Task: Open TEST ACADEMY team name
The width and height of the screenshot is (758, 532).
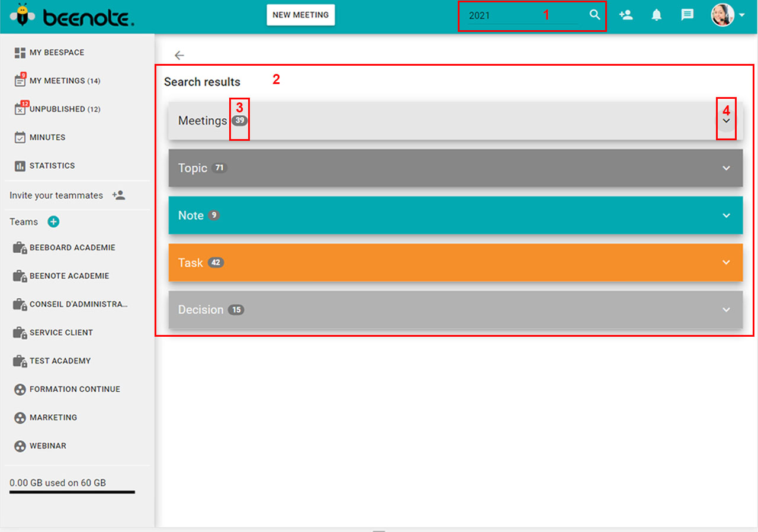Action: (x=60, y=361)
